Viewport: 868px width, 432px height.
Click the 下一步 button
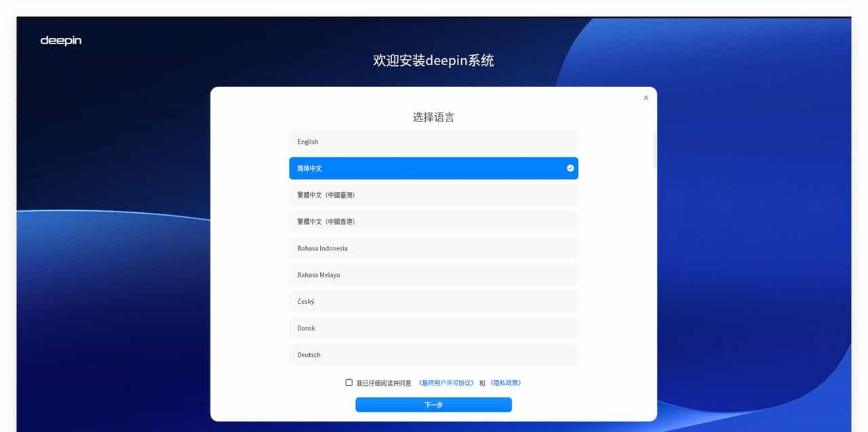(433, 404)
